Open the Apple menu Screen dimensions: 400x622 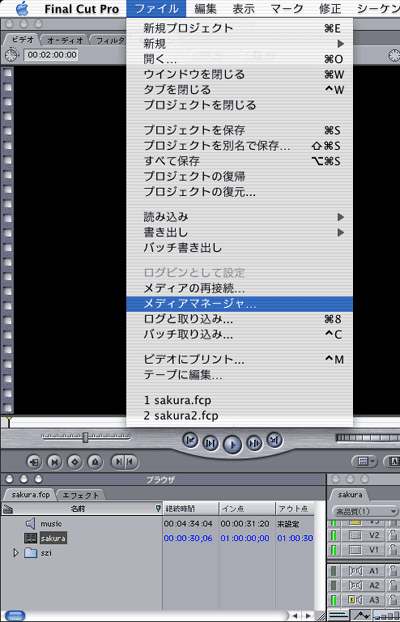[x=23, y=8]
